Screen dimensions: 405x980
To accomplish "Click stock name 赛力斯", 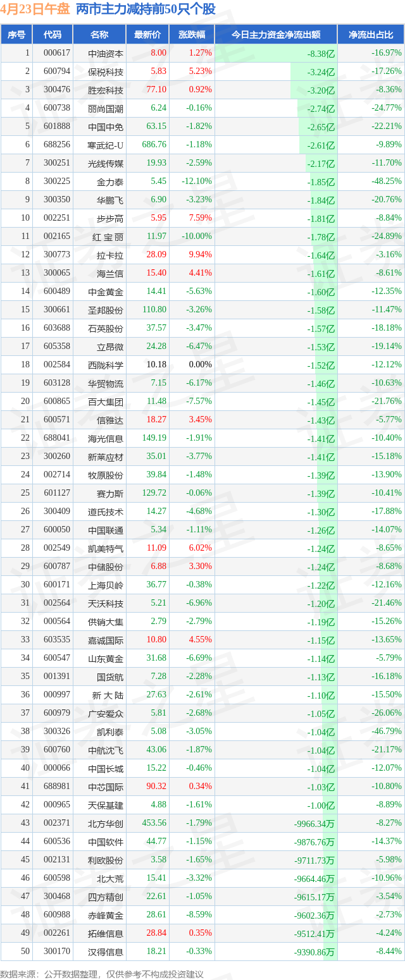I will (x=110, y=493).
